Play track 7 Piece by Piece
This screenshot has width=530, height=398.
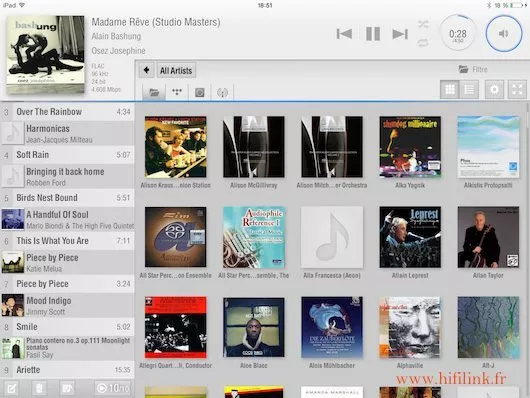coord(67,283)
